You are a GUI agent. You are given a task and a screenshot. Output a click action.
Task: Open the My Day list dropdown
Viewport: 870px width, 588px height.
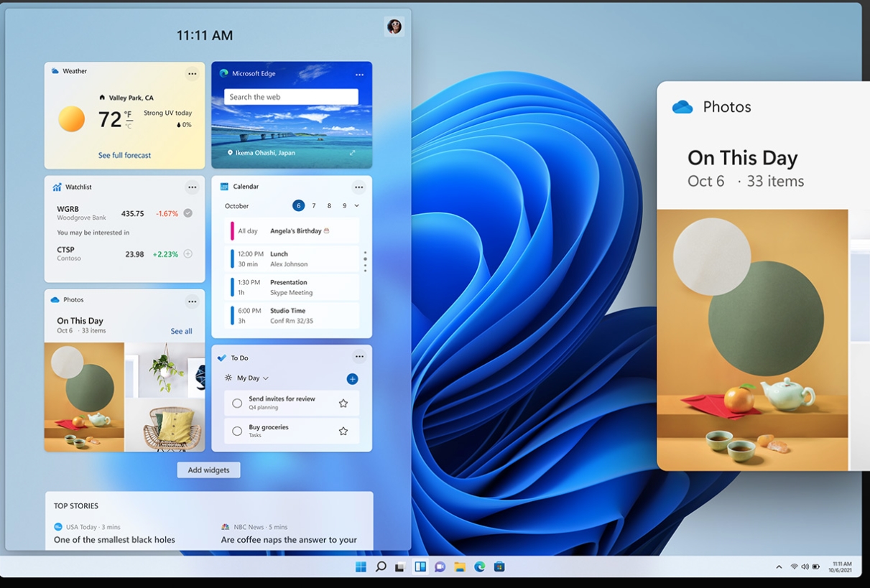click(253, 378)
